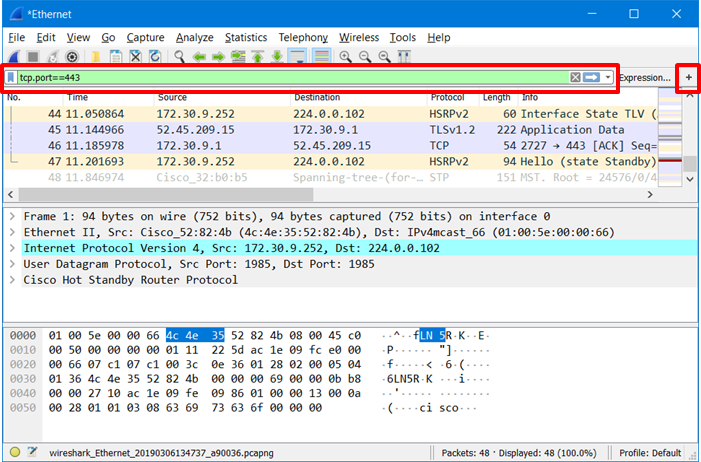Expand the Ethernet II tree node
Viewport: 701px width, 462px height.
point(13,232)
